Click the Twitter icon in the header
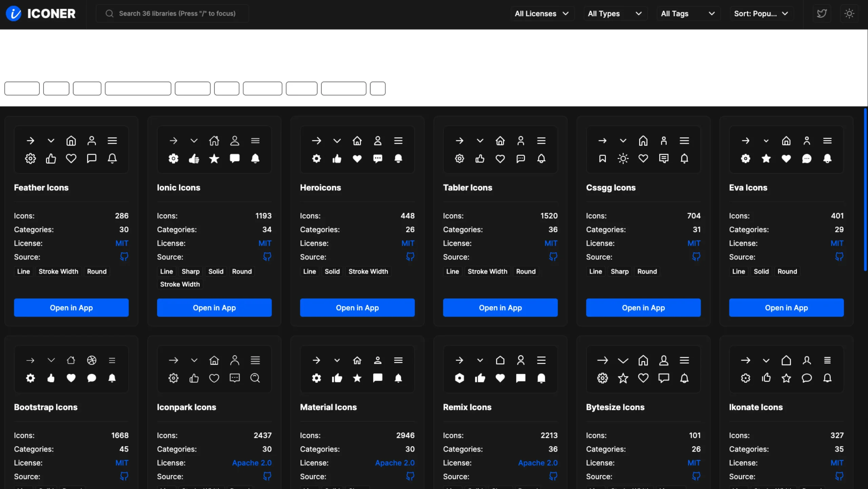 [x=822, y=13]
